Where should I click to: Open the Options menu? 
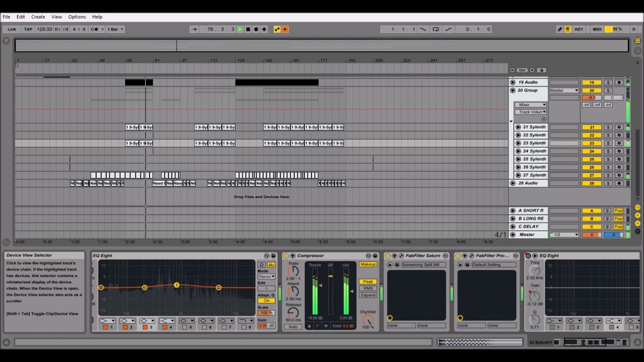click(x=77, y=17)
